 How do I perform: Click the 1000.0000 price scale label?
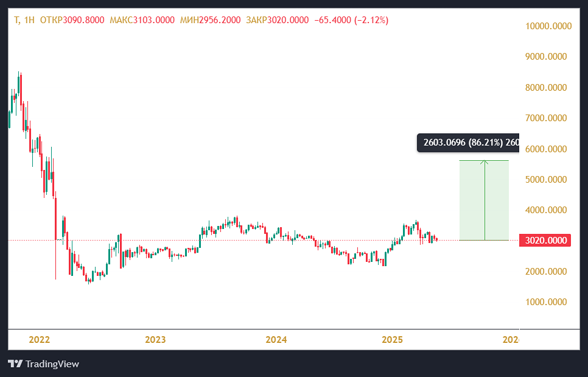pyautogui.click(x=547, y=302)
